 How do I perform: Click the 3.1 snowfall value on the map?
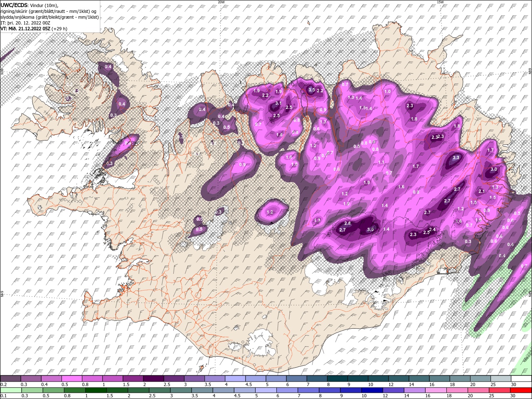(278, 103)
